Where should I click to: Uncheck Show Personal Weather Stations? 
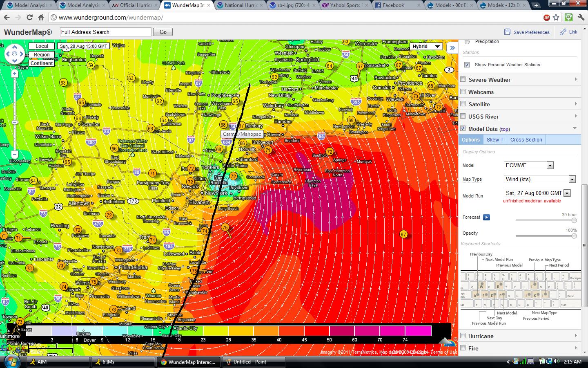467,65
